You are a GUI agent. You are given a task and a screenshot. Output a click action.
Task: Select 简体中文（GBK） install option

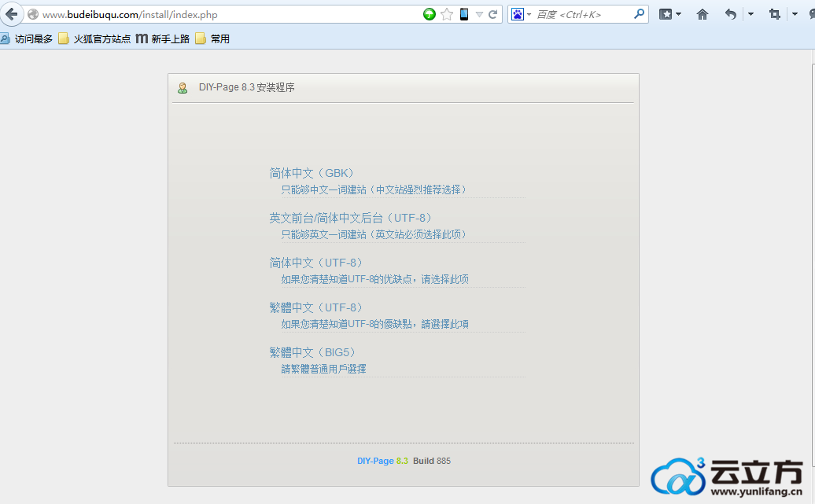312,173
